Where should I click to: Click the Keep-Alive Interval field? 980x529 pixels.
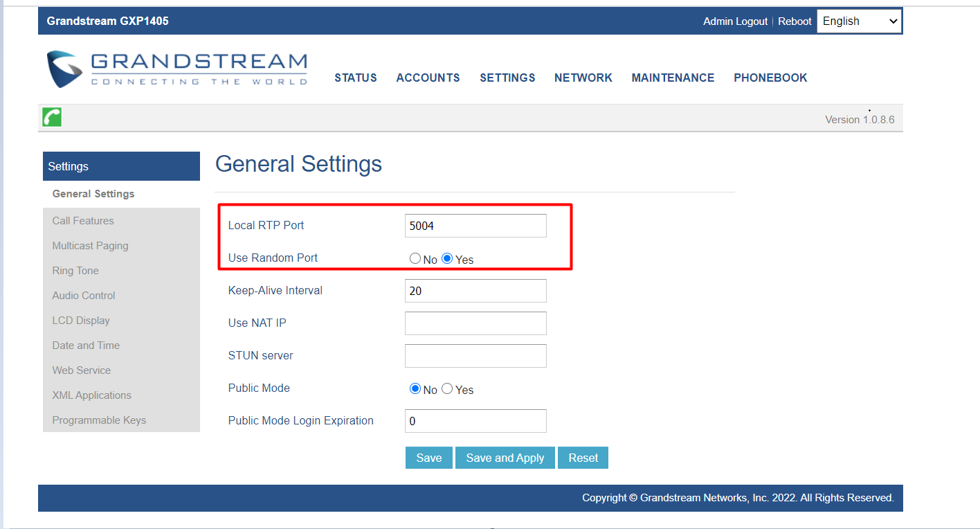[x=475, y=291]
